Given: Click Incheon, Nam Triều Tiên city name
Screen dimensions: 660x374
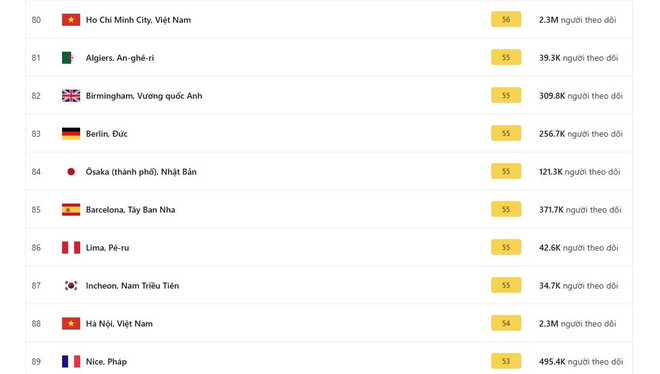Looking at the screenshot, I should pos(132,286).
